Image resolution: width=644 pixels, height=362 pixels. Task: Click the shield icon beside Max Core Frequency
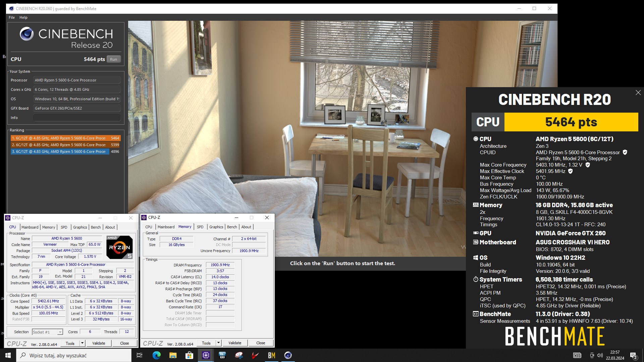588,165
